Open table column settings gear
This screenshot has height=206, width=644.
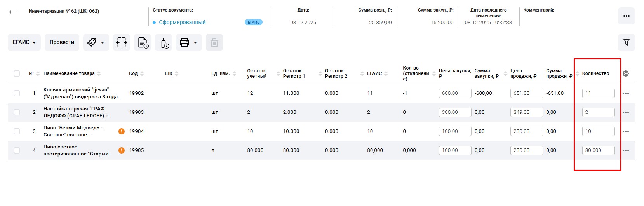(625, 73)
